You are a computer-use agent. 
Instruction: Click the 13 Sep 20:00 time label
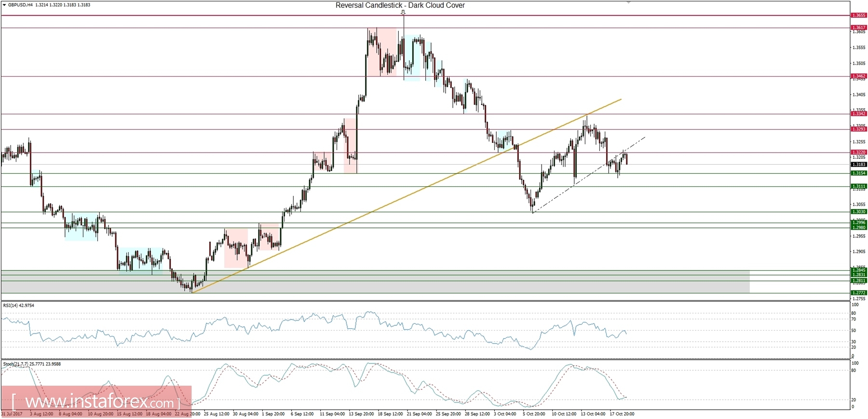[361, 414]
